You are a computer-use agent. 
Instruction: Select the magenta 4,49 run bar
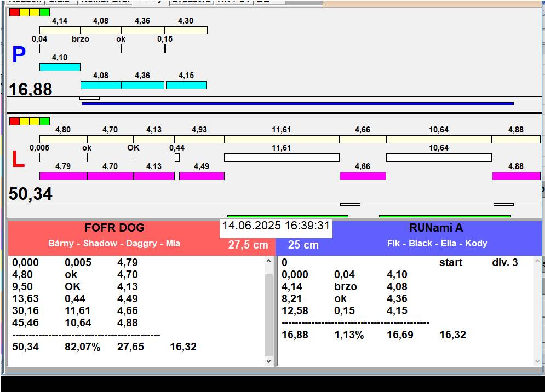202,176
